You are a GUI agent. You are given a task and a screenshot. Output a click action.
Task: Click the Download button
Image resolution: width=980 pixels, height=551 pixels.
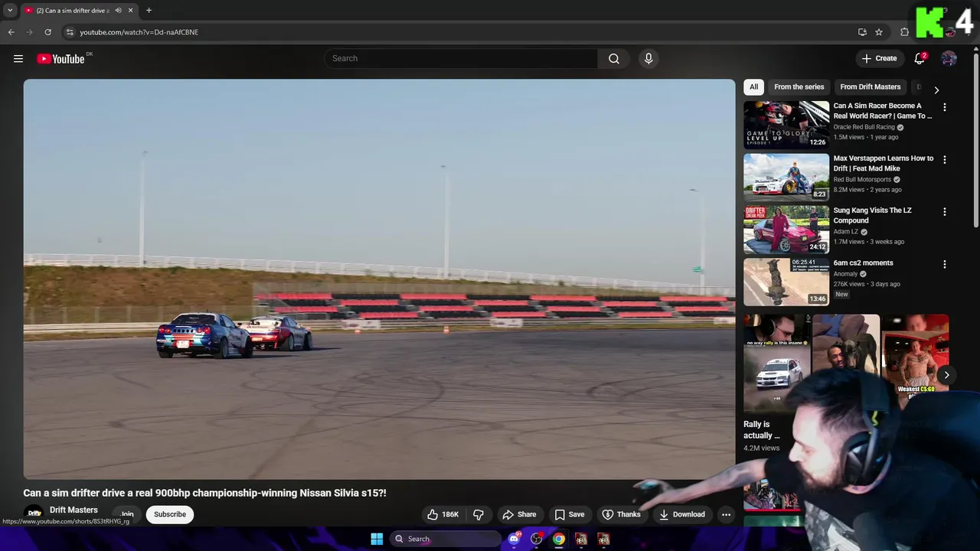(x=681, y=514)
